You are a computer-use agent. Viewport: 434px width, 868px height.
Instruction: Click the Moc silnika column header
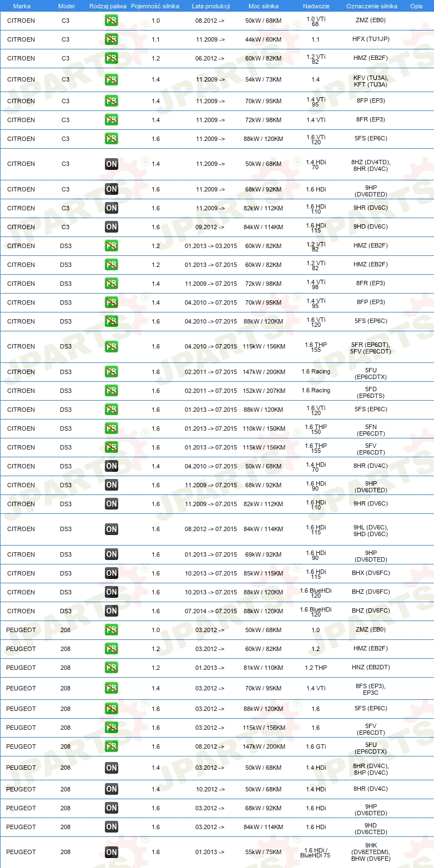pos(264,6)
